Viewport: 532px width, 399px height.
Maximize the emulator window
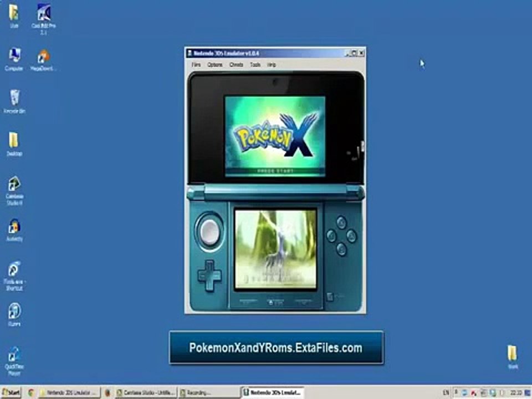(x=354, y=53)
